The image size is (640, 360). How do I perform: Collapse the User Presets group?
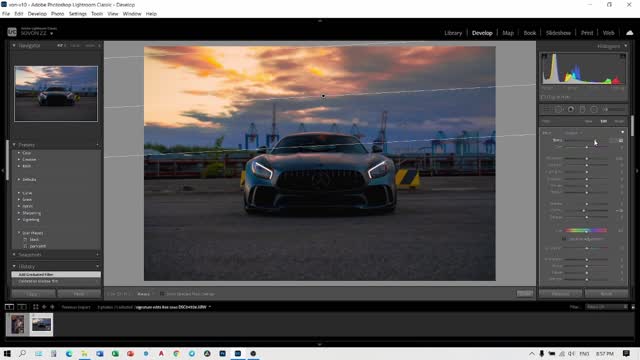(19, 233)
